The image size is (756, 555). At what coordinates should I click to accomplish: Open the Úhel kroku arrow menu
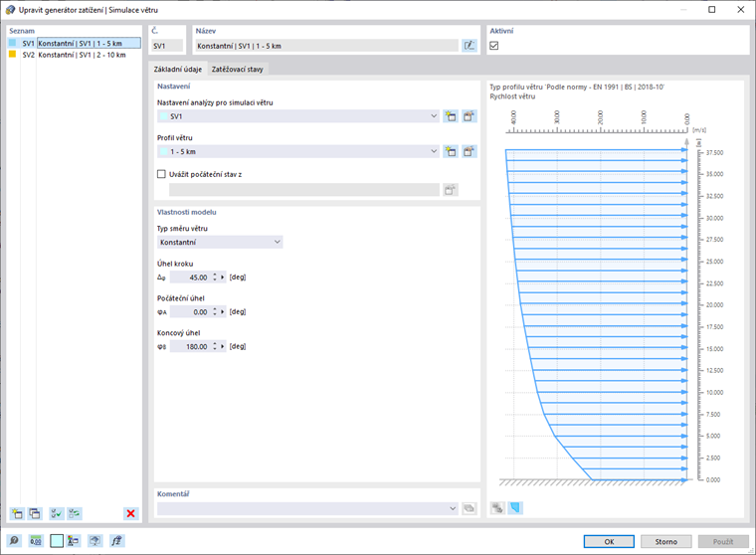point(222,277)
